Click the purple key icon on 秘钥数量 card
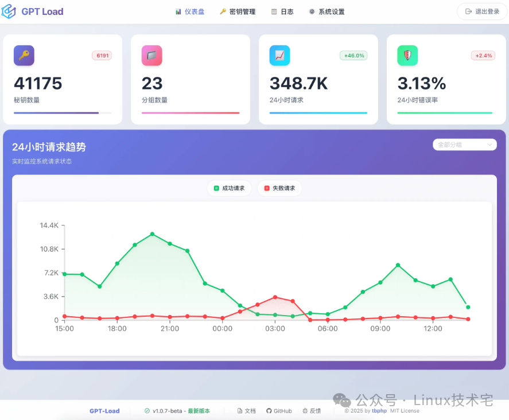 tap(24, 55)
